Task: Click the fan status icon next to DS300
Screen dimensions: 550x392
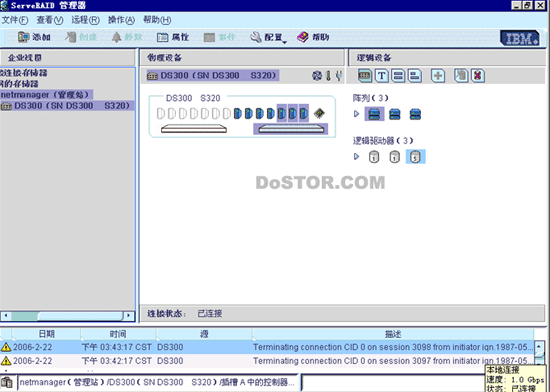Action: pyautogui.click(x=317, y=76)
